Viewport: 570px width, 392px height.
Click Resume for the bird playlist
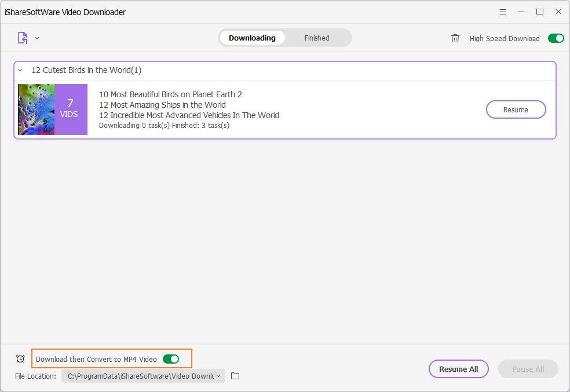point(516,109)
